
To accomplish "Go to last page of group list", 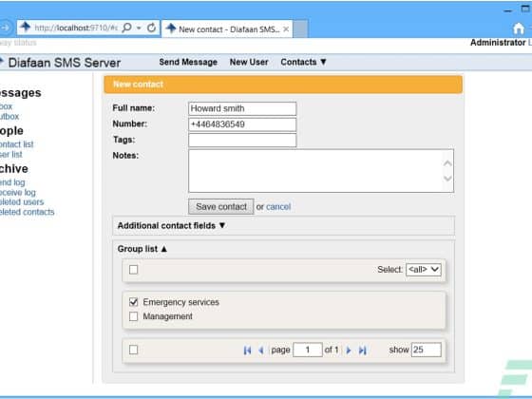I will (362, 351).
